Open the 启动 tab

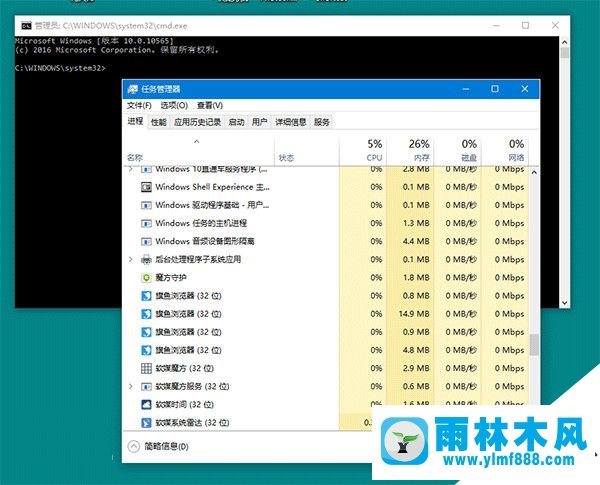coord(236,122)
